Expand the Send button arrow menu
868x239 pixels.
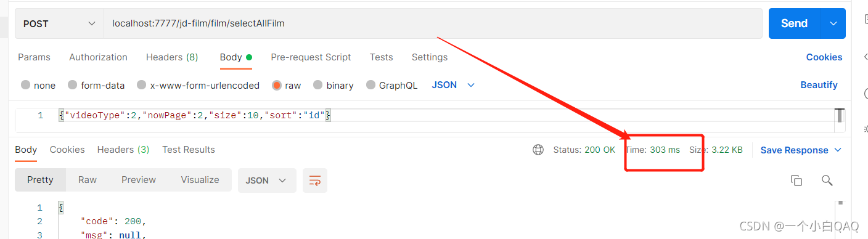point(833,23)
